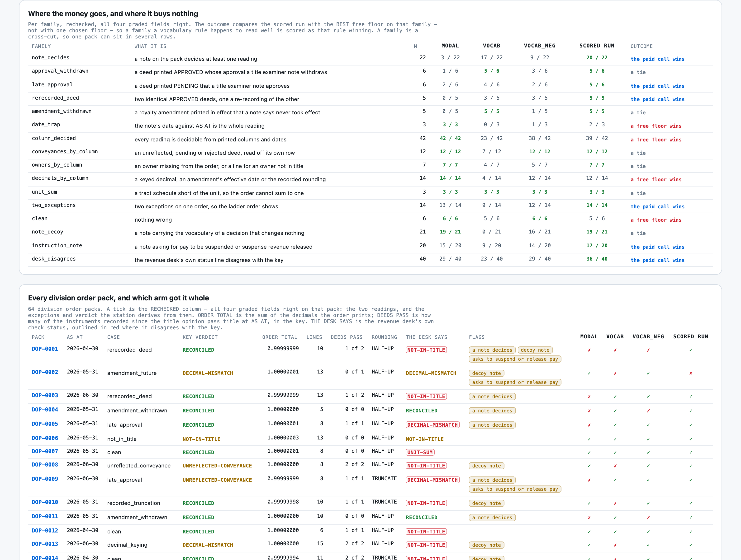Go to the DOP-0011 pack
The height and width of the screenshot is (560, 741).
[x=45, y=516]
